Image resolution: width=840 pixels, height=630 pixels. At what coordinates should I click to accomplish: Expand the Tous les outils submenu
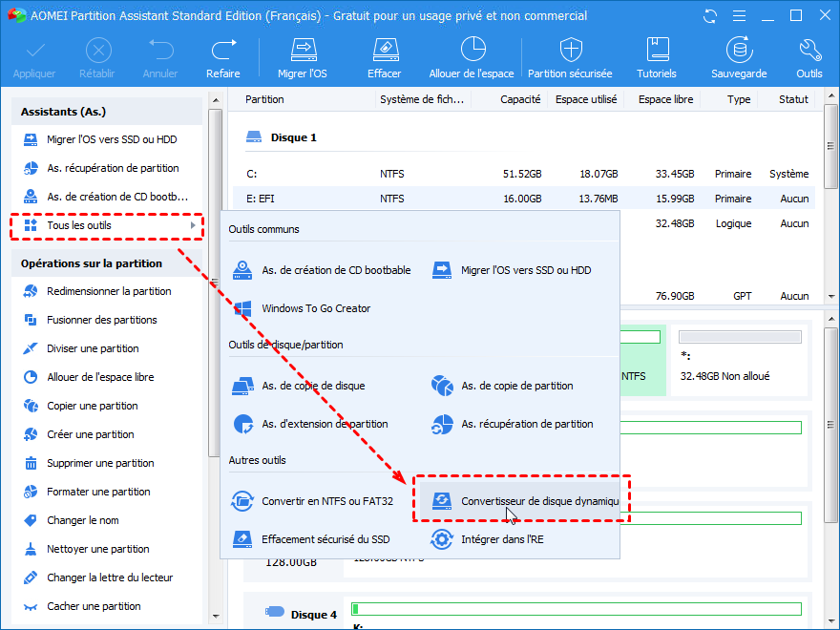click(107, 225)
